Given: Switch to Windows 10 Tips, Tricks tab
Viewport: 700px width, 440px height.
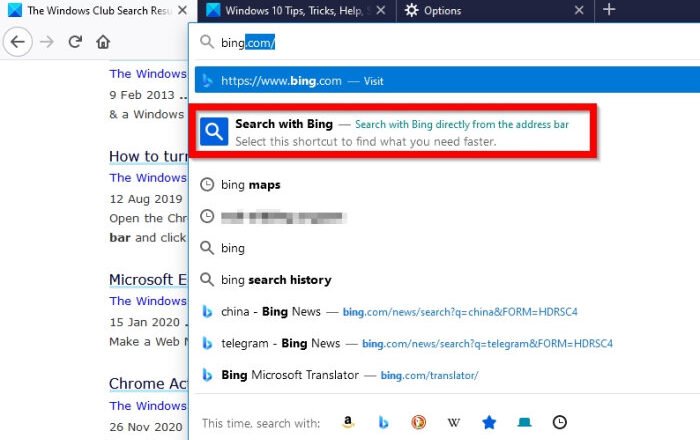Looking at the screenshot, I should [296, 10].
